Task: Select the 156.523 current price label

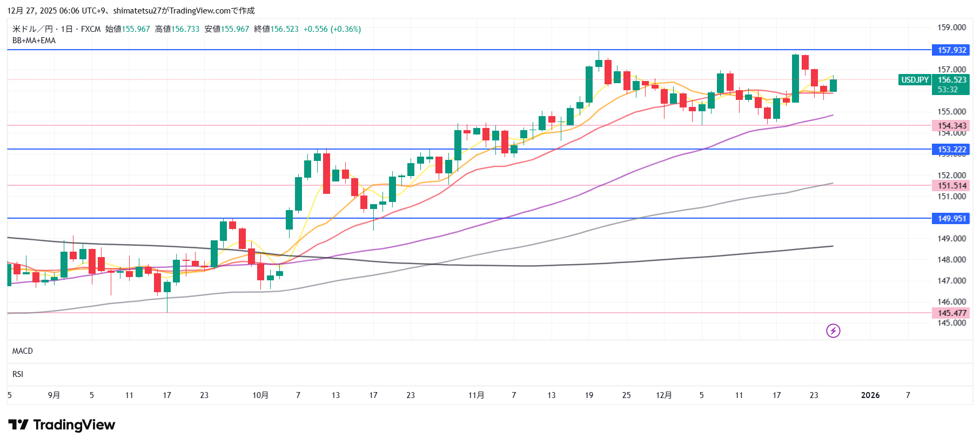Action: pyautogui.click(x=951, y=80)
